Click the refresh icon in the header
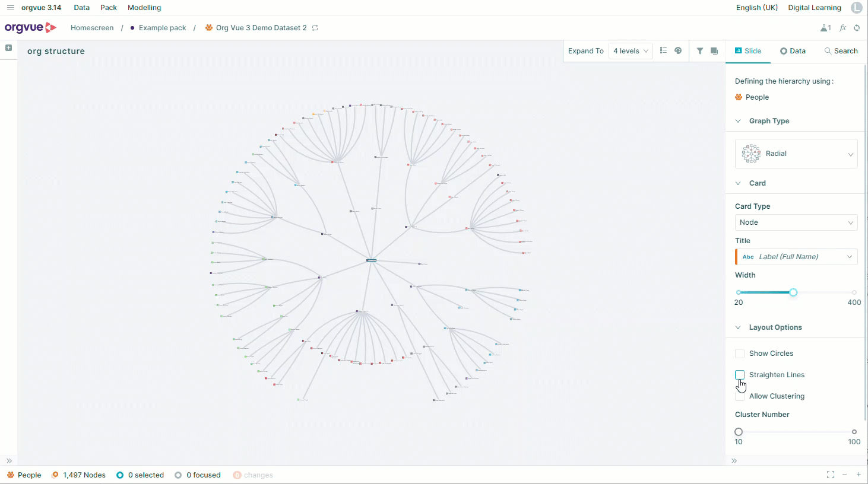 tap(857, 28)
